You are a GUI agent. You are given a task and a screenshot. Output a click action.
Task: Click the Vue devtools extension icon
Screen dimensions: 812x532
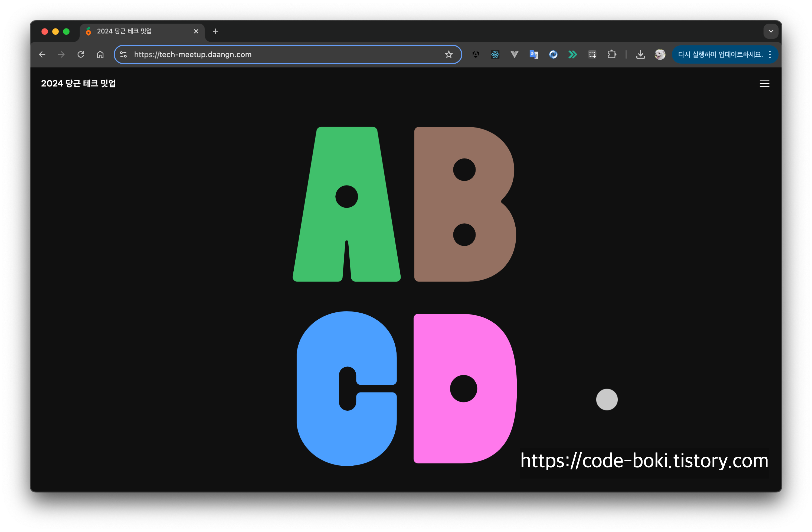pyautogui.click(x=515, y=54)
